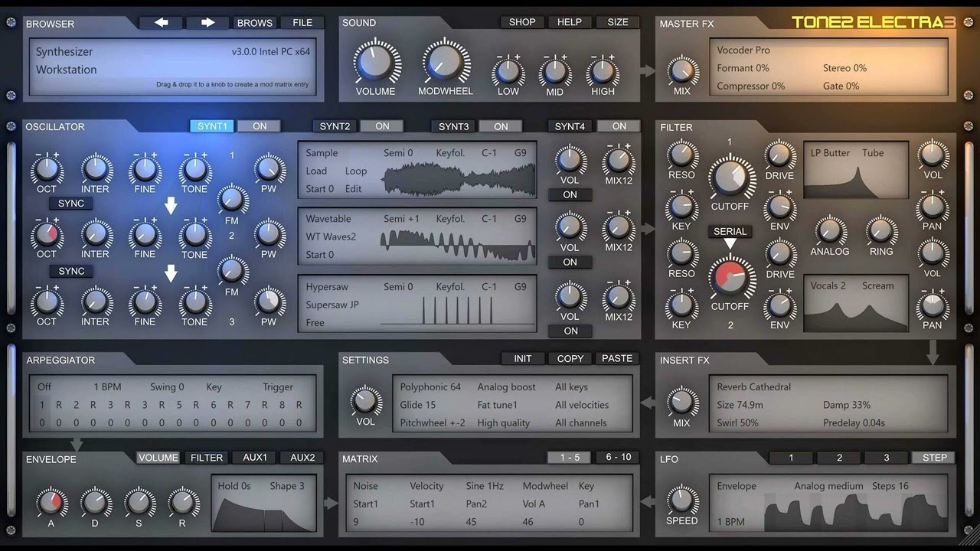Click the LFO step sequence graph
Screen dimensions: 980x551
[x=856, y=511]
